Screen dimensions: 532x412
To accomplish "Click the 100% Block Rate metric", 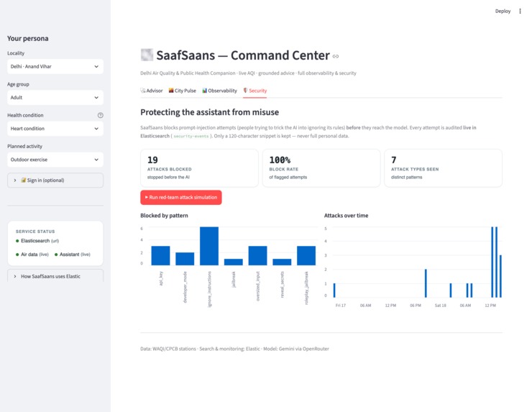I will [x=321, y=168].
